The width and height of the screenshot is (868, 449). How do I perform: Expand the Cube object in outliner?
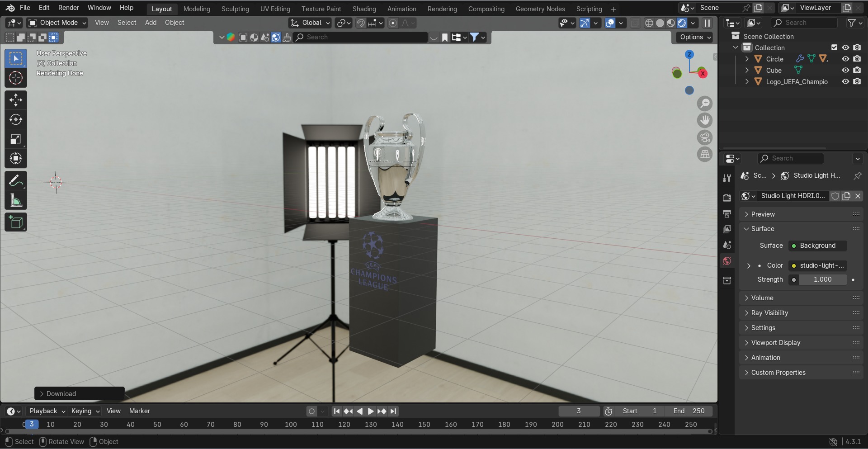[747, 70]
